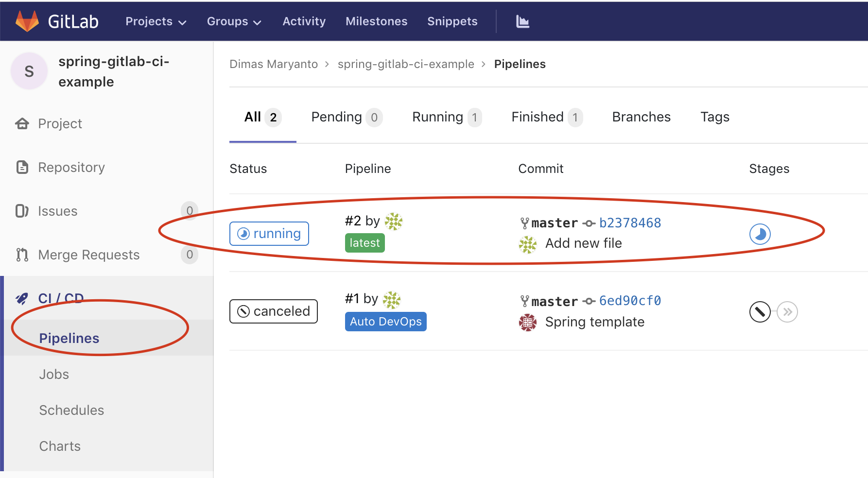Switch to the Pending tab
This screenshot has height=478, width=868.
click(347, 117)
